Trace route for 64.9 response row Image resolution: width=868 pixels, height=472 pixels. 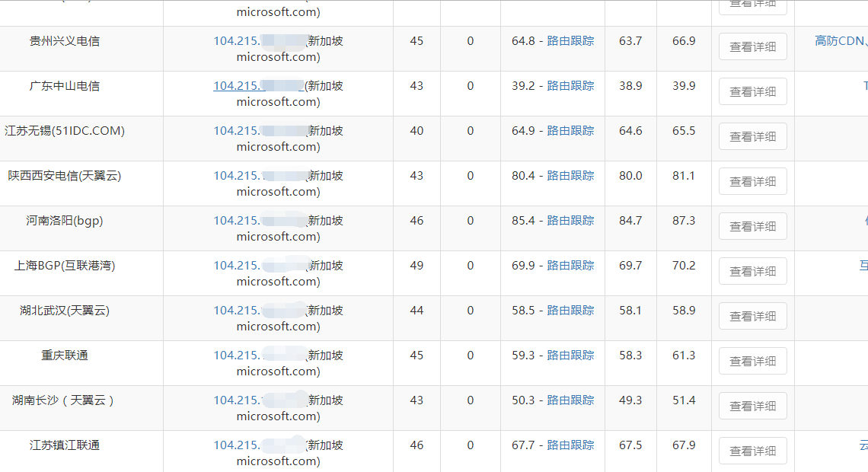(570, 131)
